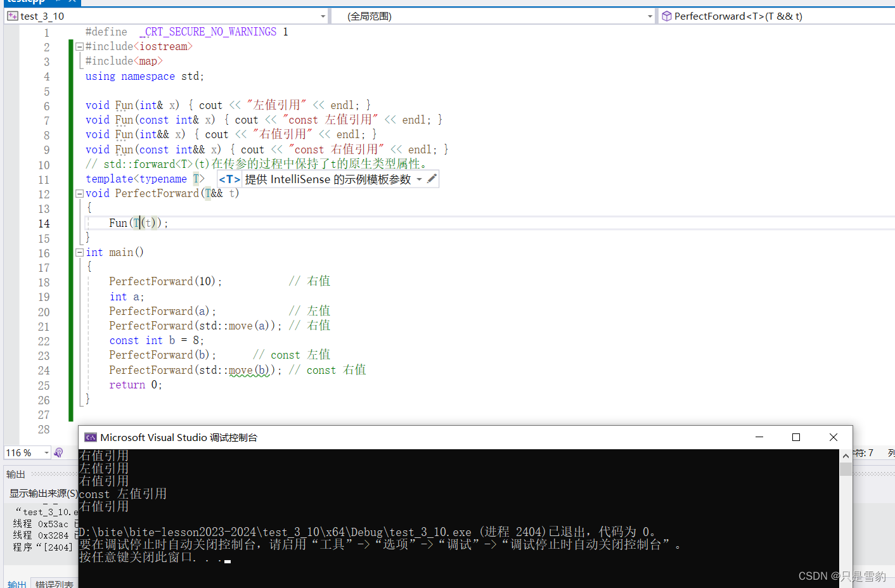Screen dimensions: 895x588
Task: Click the <T> IntelliSense template button
Action: pyautogui.click(x=229, y=179)
